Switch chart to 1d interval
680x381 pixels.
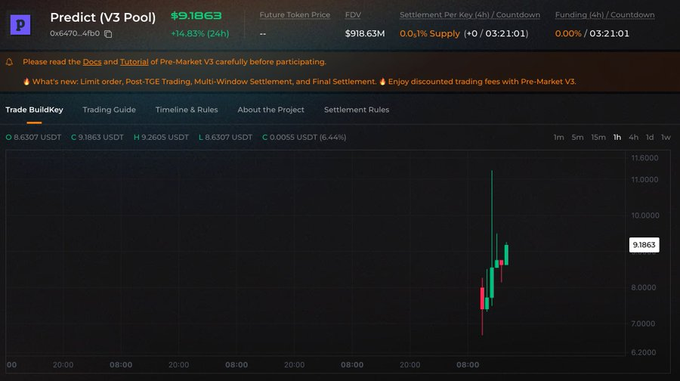[650, 137]
